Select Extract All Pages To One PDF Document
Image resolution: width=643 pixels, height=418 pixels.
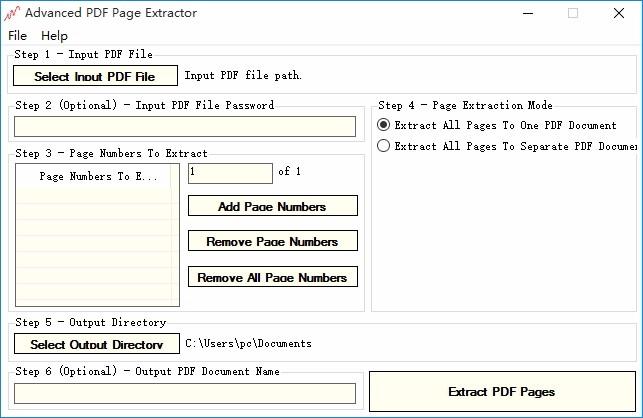(x=384, y=126)
